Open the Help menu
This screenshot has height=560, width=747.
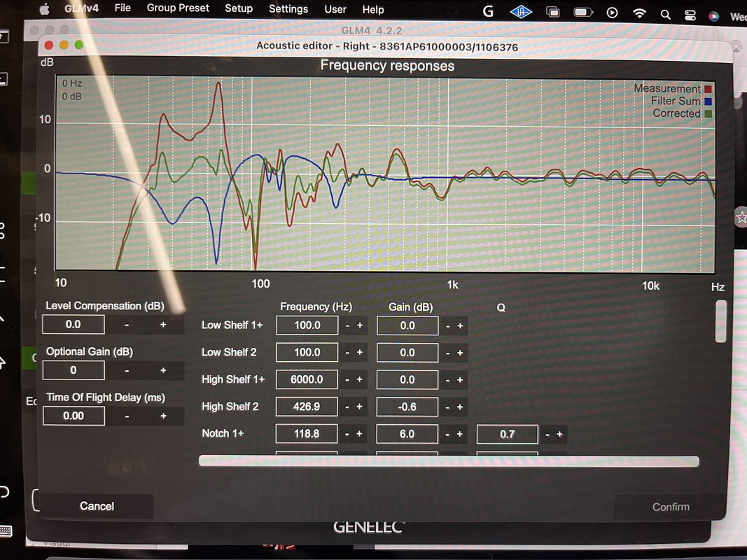click(x=373, y=10)
